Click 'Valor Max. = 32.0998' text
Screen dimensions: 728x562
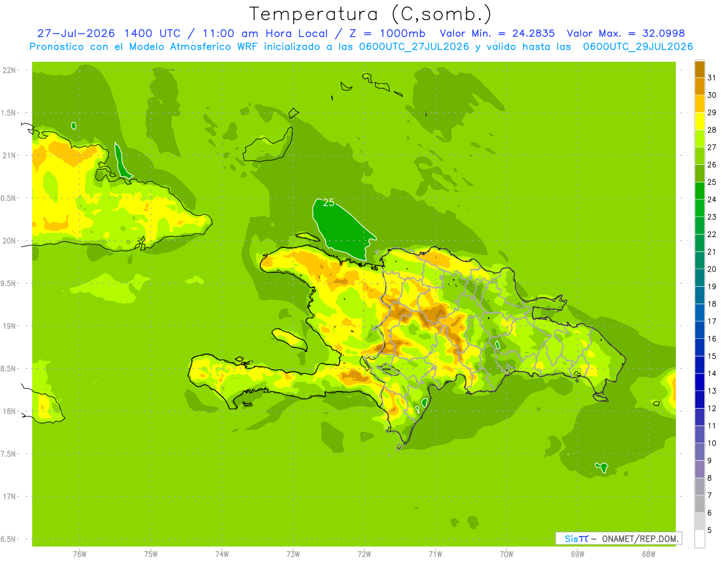tap(625, 33)
